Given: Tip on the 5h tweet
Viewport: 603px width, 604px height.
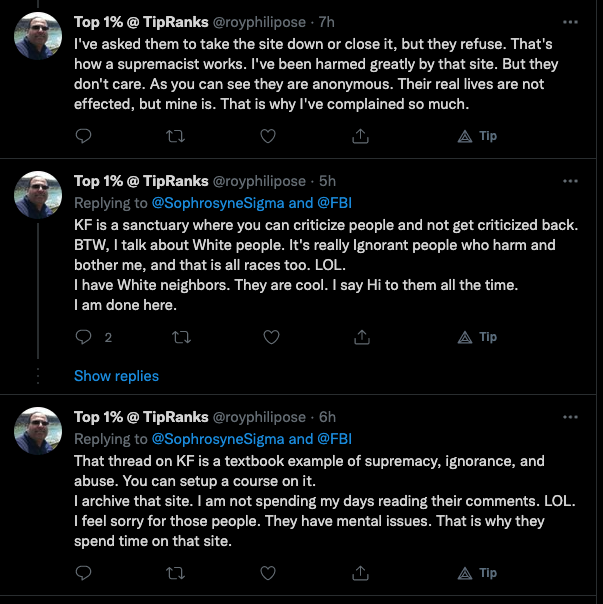Looking at the screenshot, I should (x=477, y=337).
